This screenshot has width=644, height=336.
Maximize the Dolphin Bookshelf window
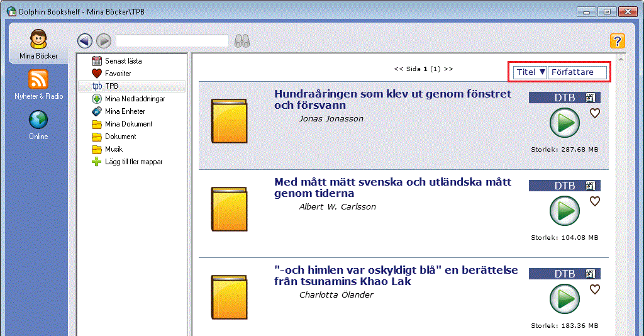tap(607, 12)
